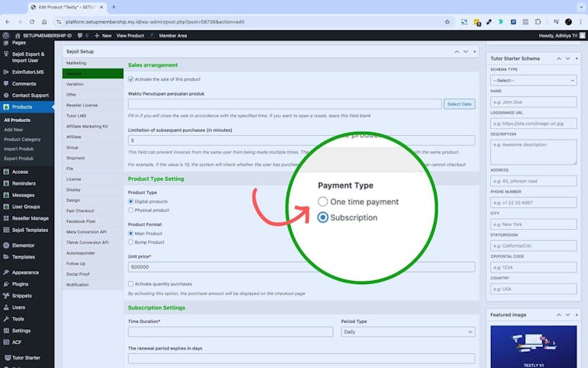The width and height of the screenshot is (588, 368).
Task: Open Plugins from the sidebar icon
Action: tap(6, 284)
